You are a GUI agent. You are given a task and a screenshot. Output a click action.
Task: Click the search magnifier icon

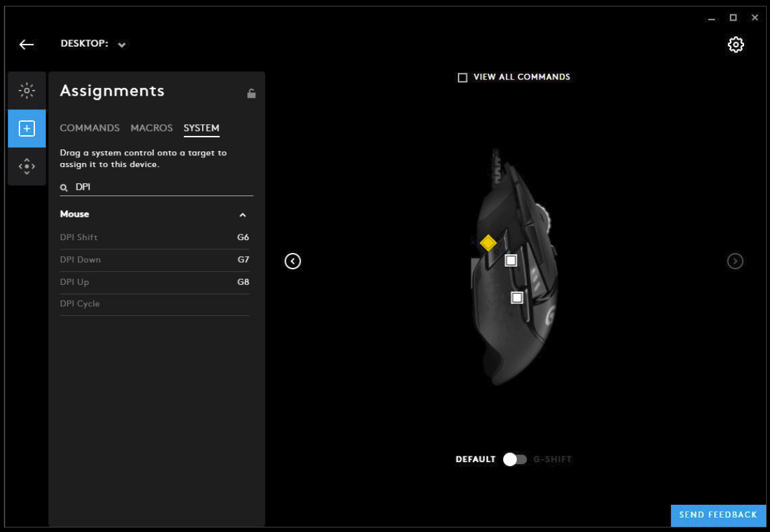click(x=64, y=188)
